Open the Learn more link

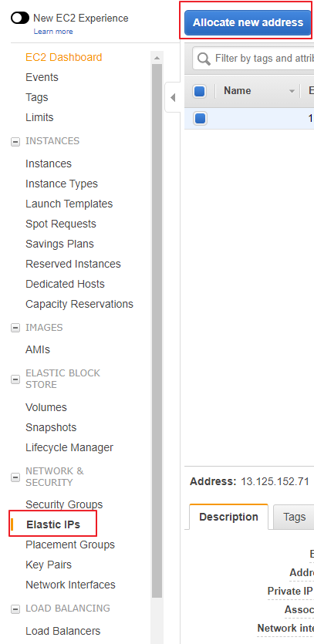click(x=53, y=31)
